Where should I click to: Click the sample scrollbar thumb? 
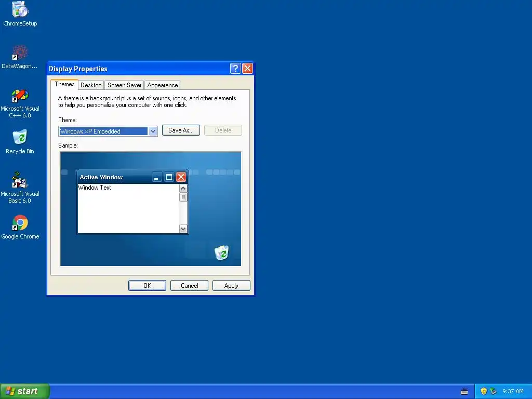click(x=183, y=197)
